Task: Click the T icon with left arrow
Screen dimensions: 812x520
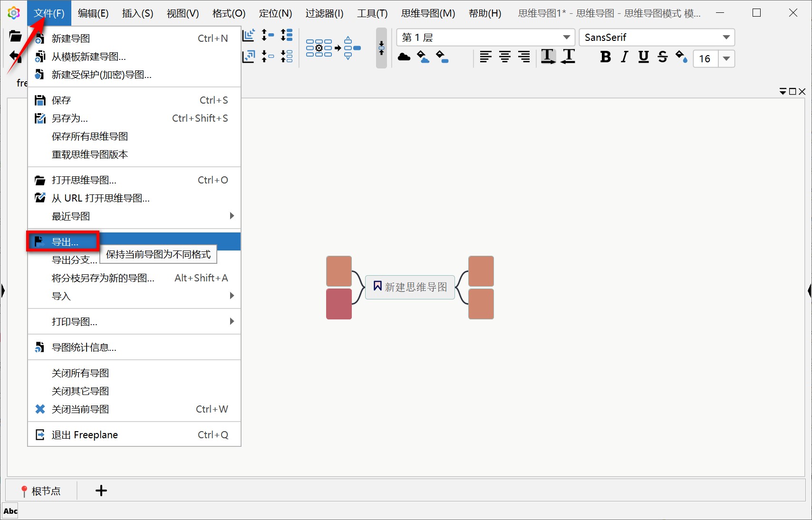Action: (568, 57)
